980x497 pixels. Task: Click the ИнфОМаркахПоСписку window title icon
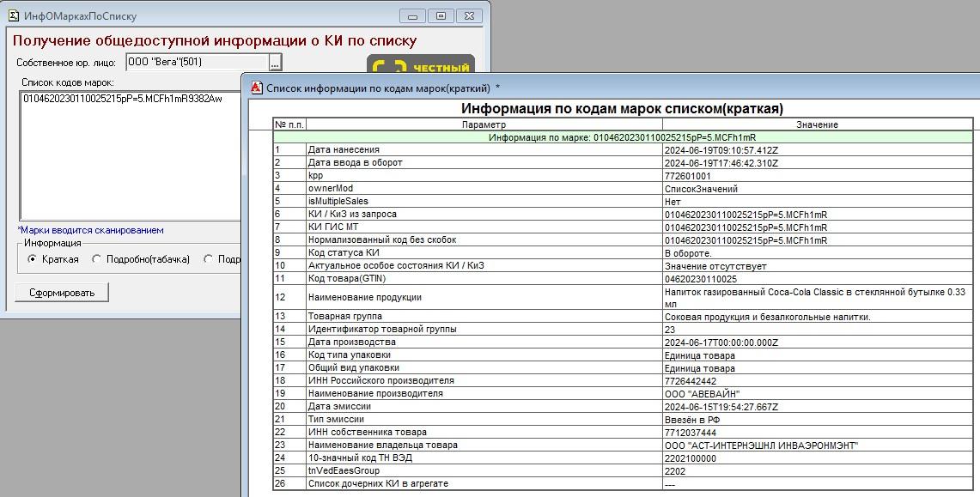[13, 15]
